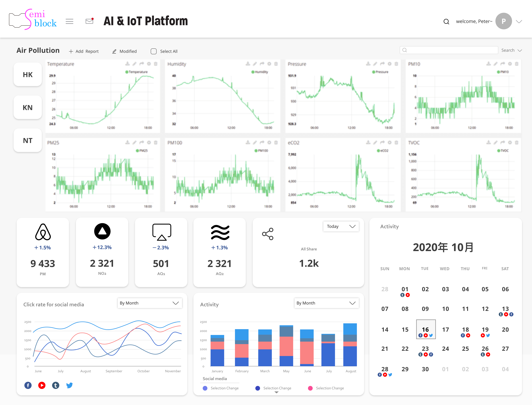Delete the PM100 chart
This screenshot has height=405, width=532.
276,142
